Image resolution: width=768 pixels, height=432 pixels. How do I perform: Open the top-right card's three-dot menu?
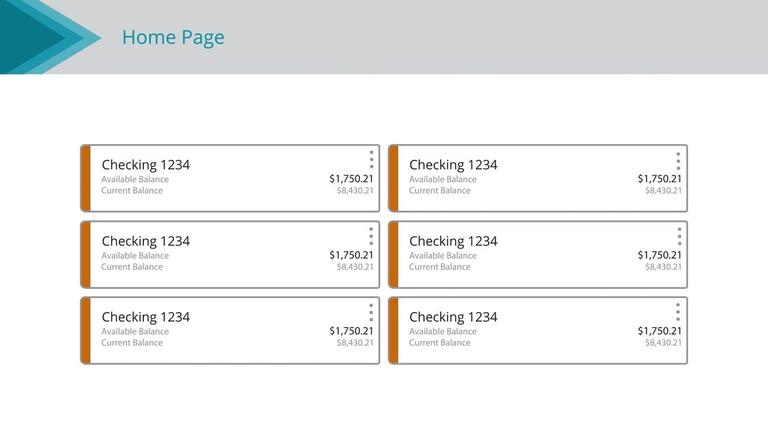point(678,160)
